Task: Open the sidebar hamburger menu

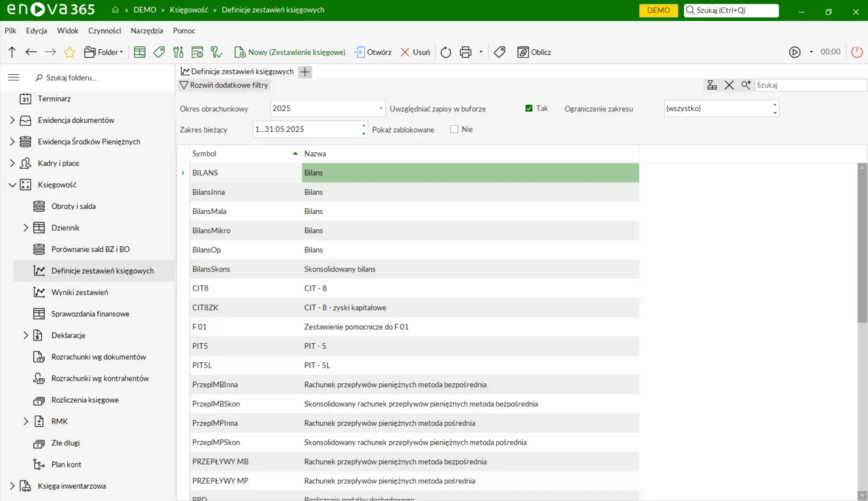Action: (14, 77)
